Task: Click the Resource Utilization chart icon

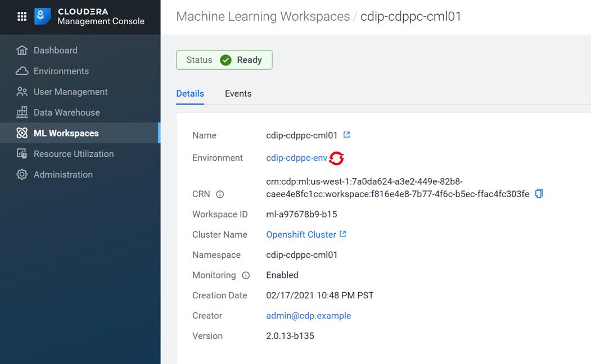Action: 22,153
